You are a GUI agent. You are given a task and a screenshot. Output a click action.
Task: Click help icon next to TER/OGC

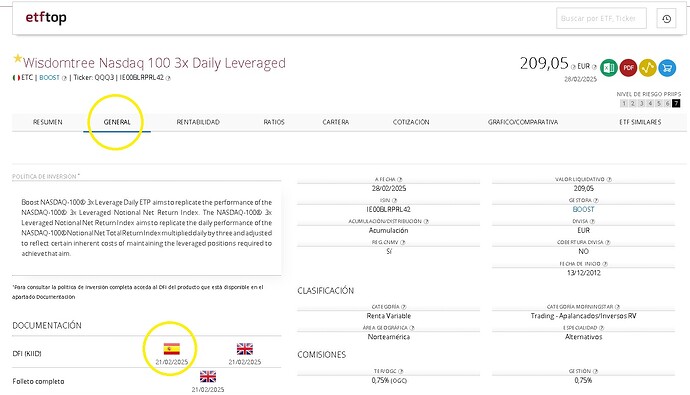pos(400,371)
